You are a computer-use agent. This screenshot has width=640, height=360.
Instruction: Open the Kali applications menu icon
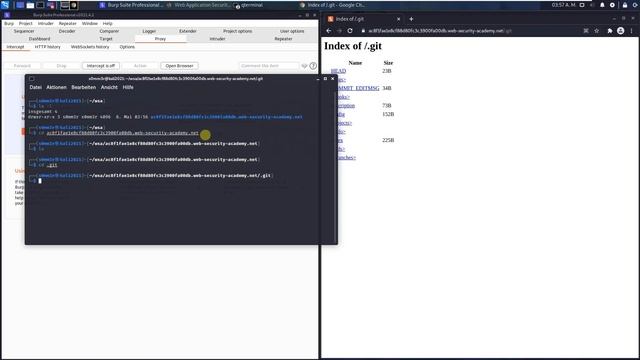[x=5, y=5]
